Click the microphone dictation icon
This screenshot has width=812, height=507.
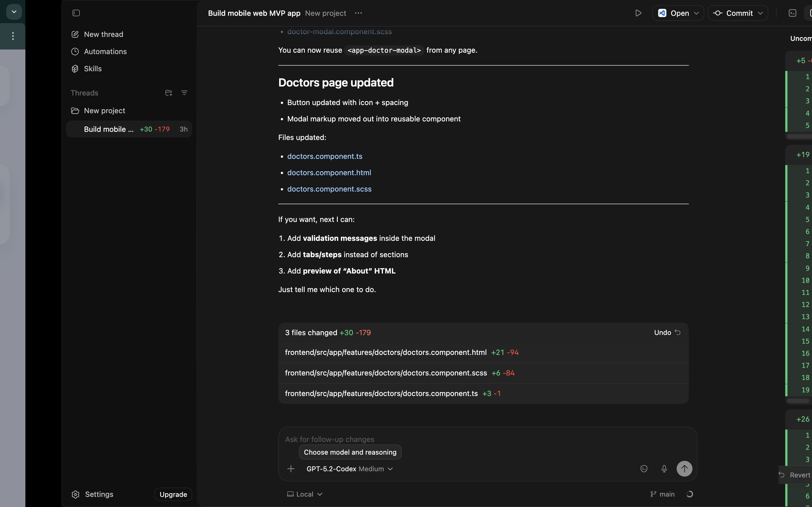664,468
